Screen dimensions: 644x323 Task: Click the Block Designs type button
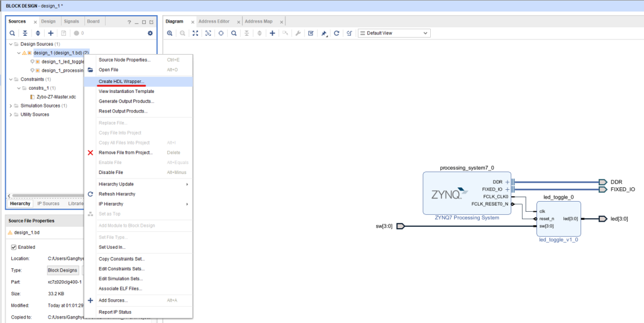pos(62,270)
